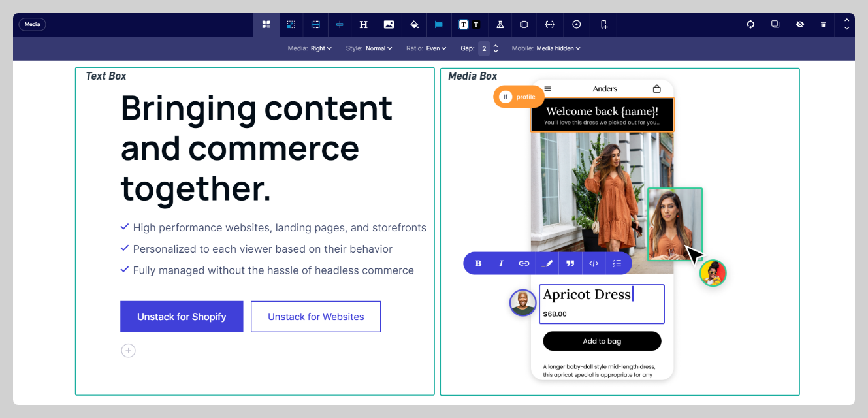Screen dimensions: 868x418
Task: Click the add mobile device icon
Action: pos(603,25)
